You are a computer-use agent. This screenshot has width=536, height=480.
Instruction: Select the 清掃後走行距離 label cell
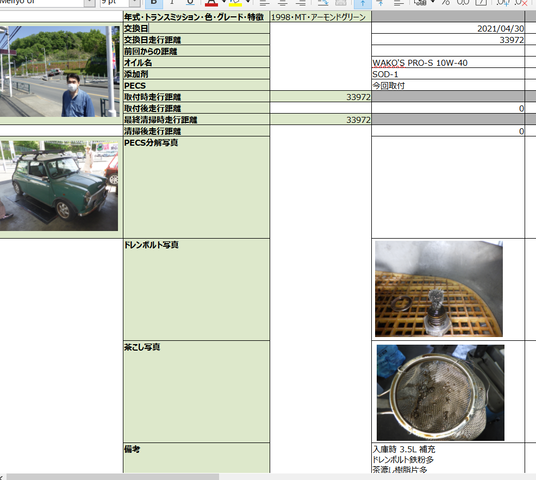197,131
